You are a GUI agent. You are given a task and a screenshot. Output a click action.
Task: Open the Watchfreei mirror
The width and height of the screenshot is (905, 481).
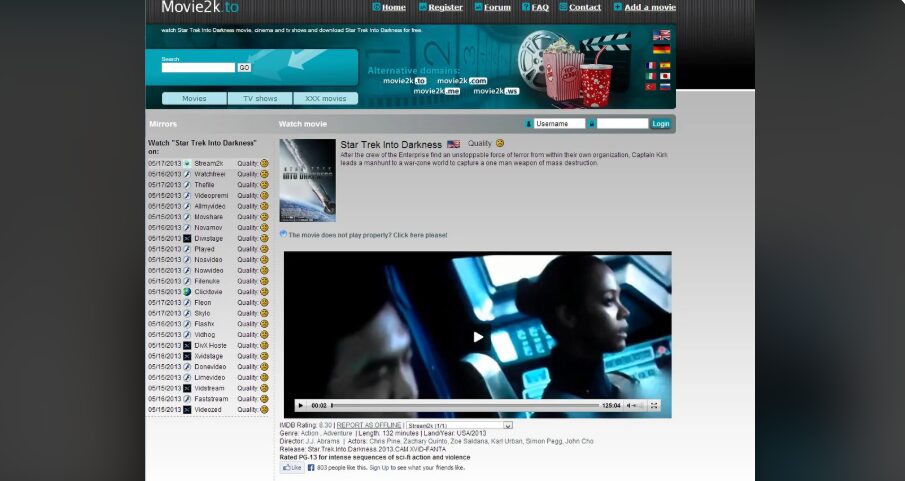210,174
